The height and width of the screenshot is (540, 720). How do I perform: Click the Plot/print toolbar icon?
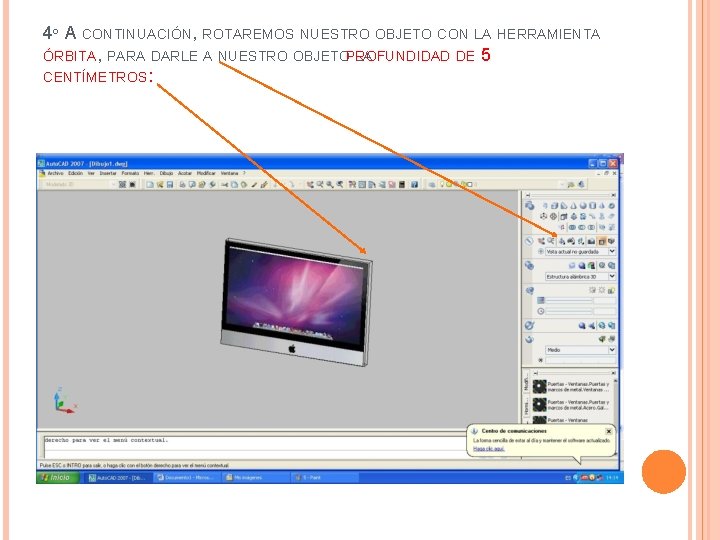[x=182, y=184]
